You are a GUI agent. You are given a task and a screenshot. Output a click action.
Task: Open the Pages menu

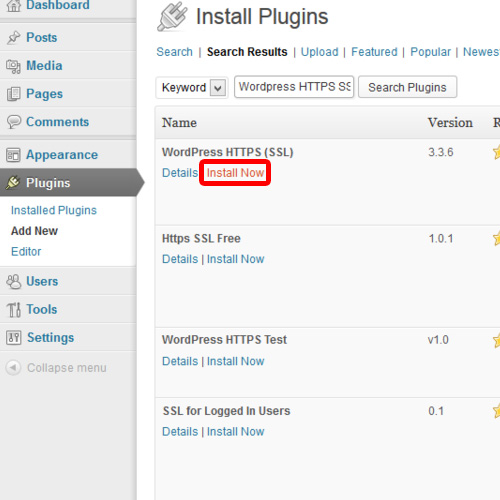(44, 94)
